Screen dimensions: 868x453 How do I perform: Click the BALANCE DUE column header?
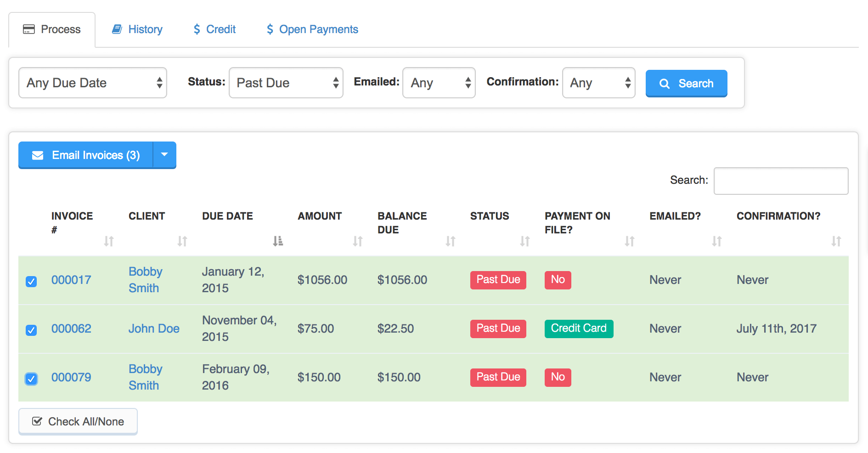[402, 223]
